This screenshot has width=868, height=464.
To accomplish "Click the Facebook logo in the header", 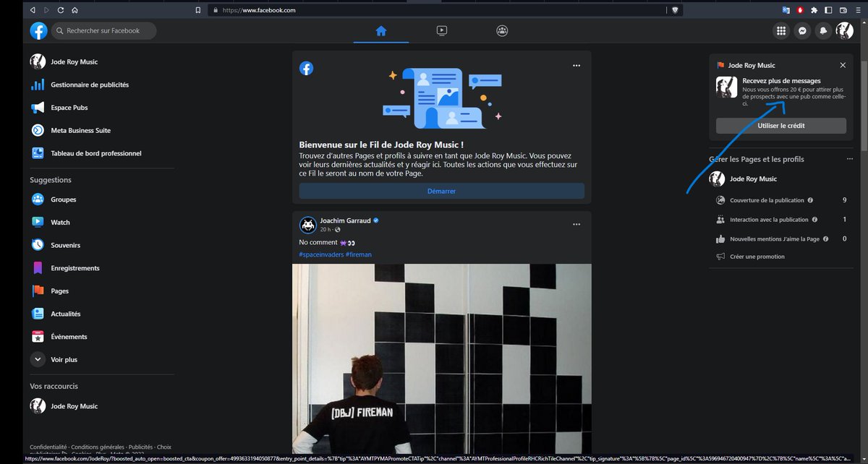I will click(x=38, y=30).
